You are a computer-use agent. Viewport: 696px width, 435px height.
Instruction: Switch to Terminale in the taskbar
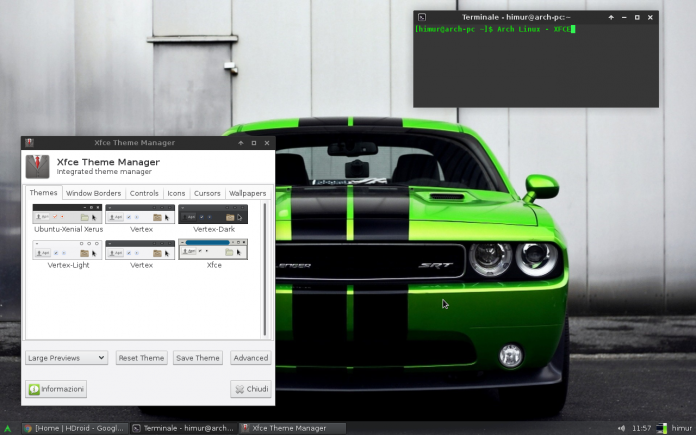(x=183, y=428)
